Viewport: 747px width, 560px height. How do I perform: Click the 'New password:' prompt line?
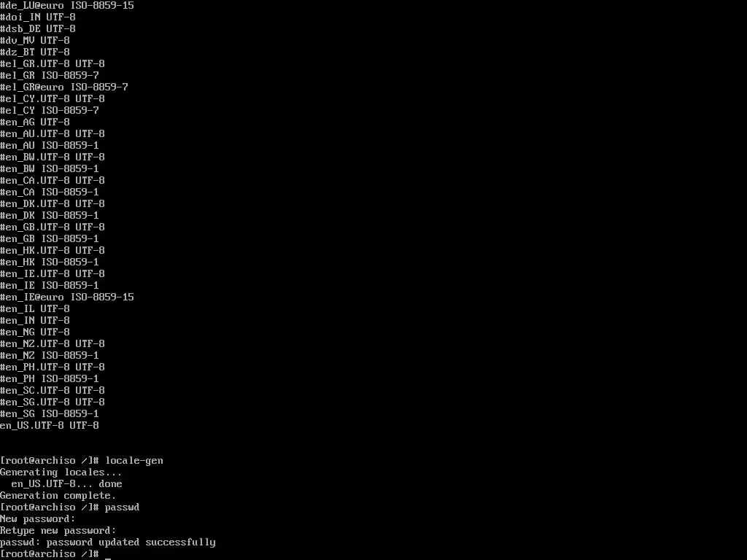tap(38, 518)
